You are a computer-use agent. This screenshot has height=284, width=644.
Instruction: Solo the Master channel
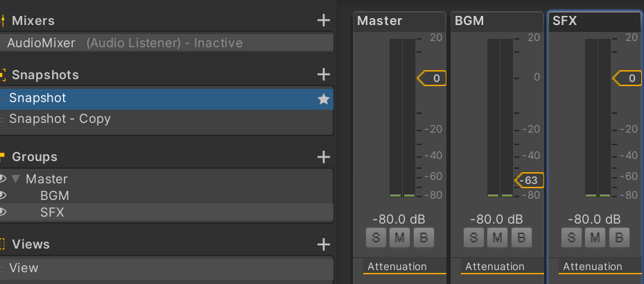click(376, 238)
